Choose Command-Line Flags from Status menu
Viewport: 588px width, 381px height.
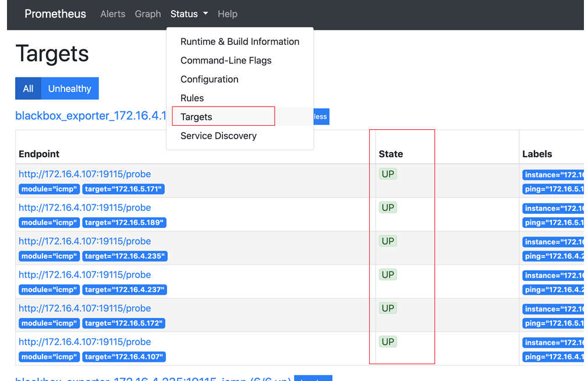[x=226, y=61]
